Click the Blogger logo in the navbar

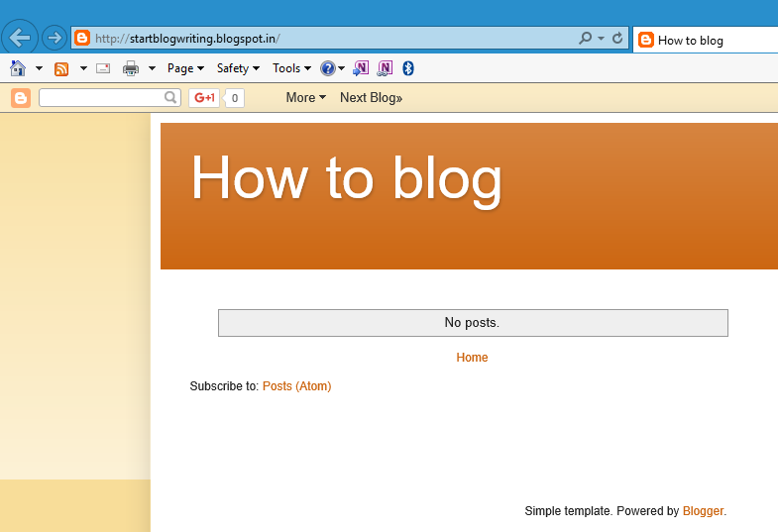click(21, 98)
